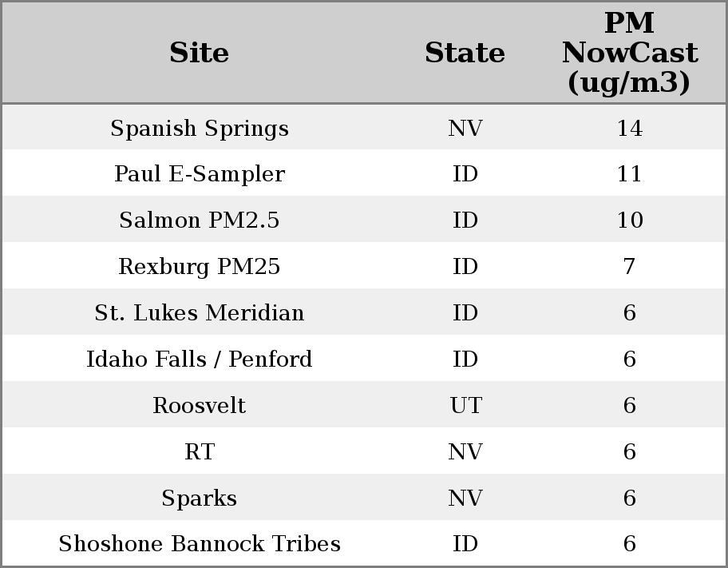Click Shoshone Bannock Tribes site name
The image size is (728, 568).
click(x=199, y=544)
